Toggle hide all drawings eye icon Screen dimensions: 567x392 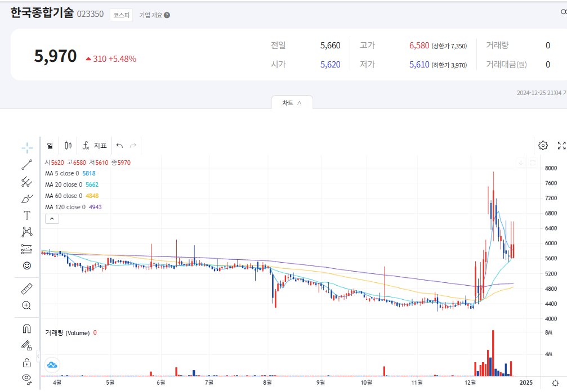[x=27, y=379]
